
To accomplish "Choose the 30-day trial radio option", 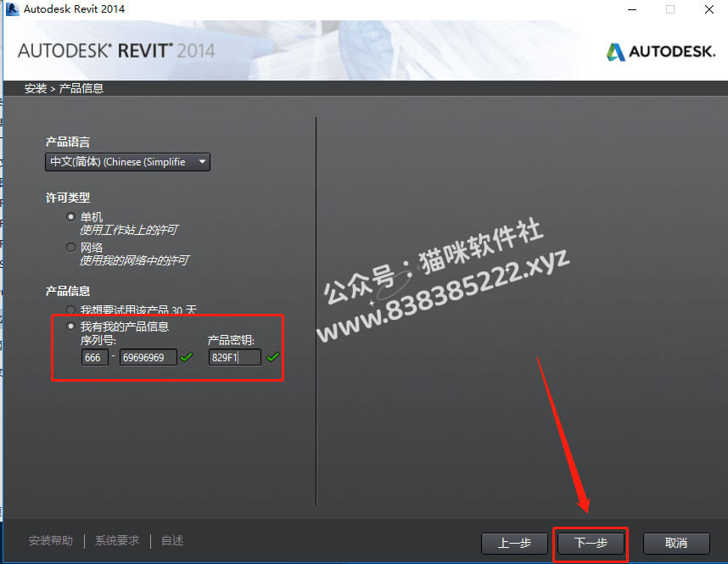I will click(x=70, y=310).
